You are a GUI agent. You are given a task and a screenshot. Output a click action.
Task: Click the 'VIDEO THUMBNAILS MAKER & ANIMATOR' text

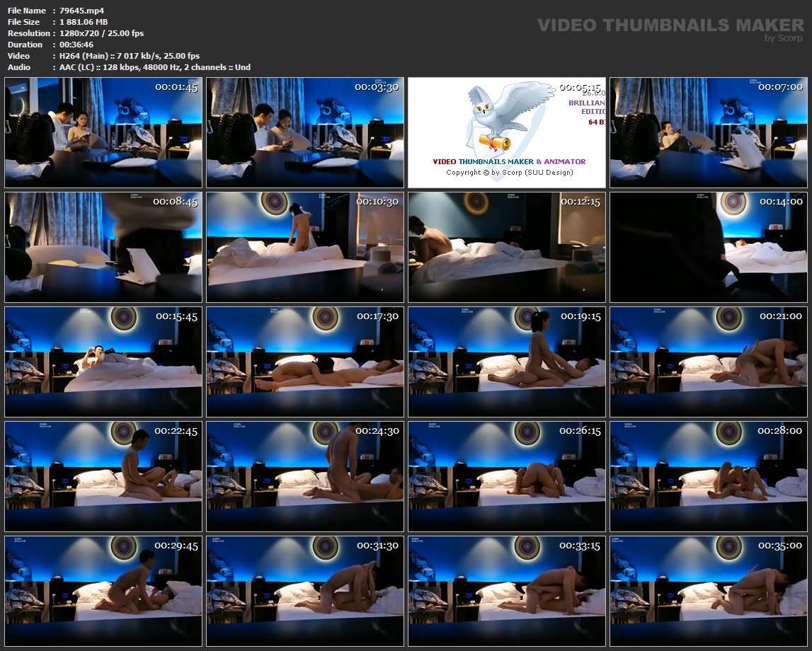point(509,161)
